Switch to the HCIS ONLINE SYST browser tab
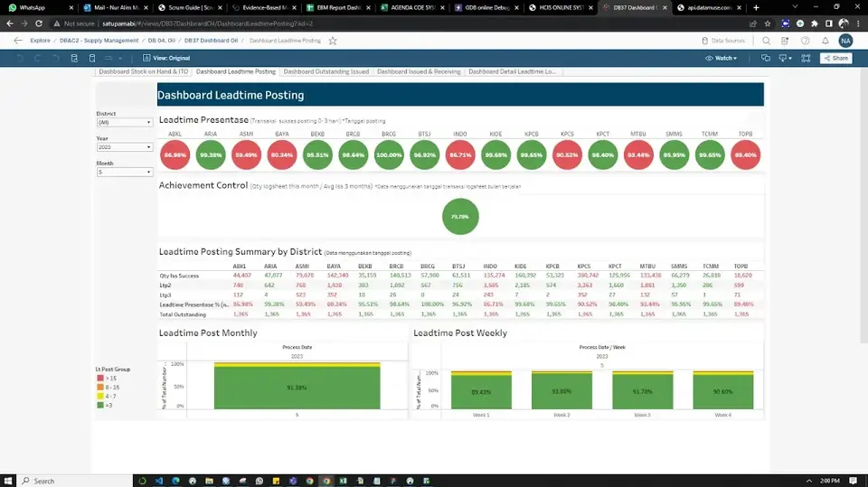This screenshot has height=487, width=868. click(x=561, y=8)
